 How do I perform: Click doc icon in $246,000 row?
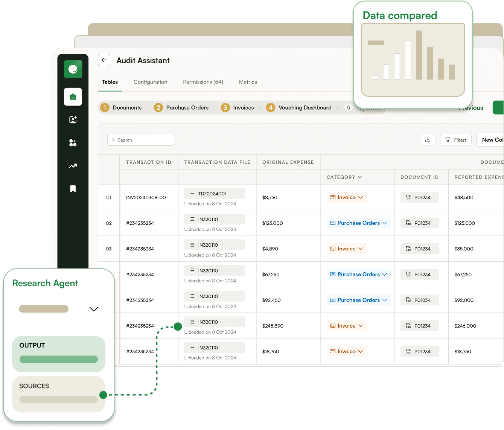(x=408, y=326)
